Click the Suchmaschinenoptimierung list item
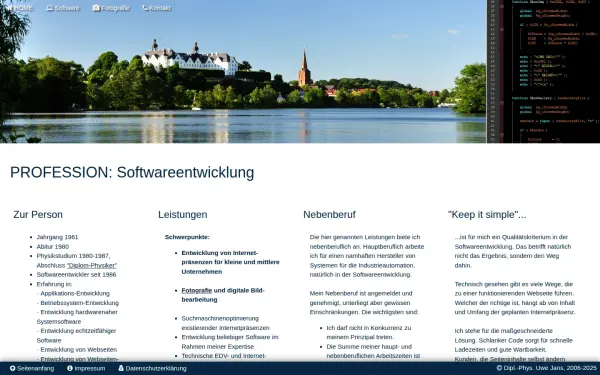Screen dimensions: 600x375 (x=225, y=323)
